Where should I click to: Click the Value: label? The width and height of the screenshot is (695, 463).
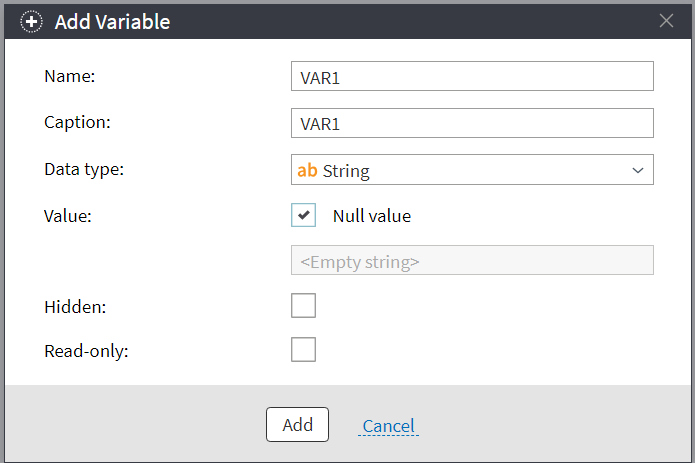coord(67,216)
